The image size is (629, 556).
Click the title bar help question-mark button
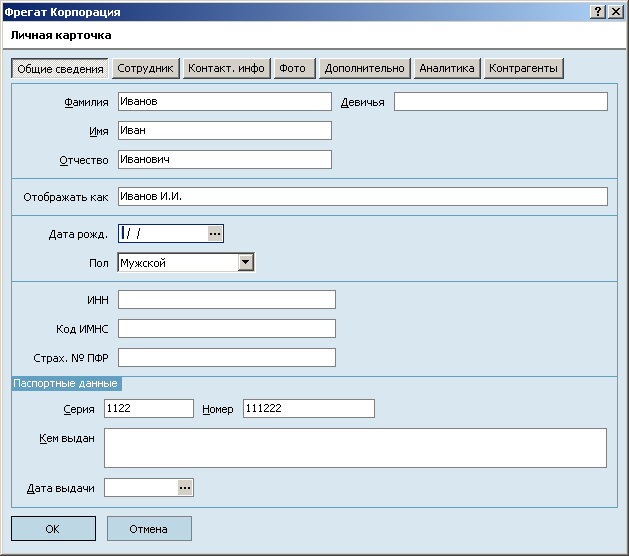[x=598, y=12]
